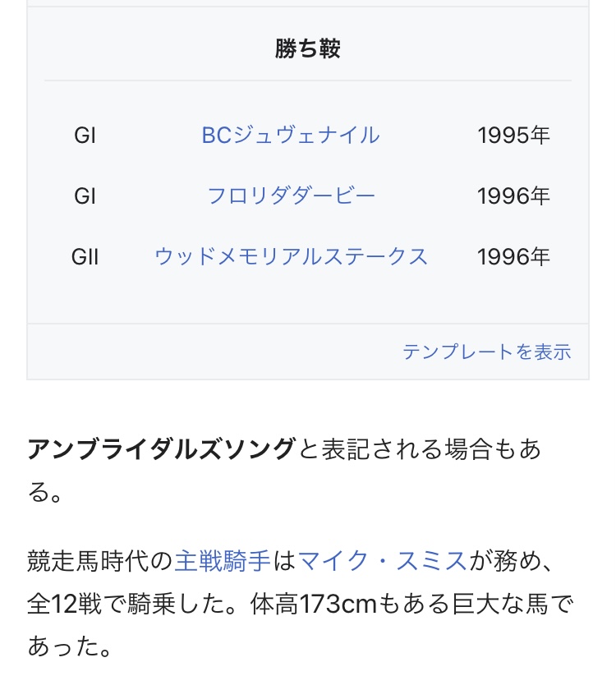Image resolution: width=616 pixels, height=699 pixels.
Task: Click the GI grade beside フロリダダービー
Action: tap(85, 195)
